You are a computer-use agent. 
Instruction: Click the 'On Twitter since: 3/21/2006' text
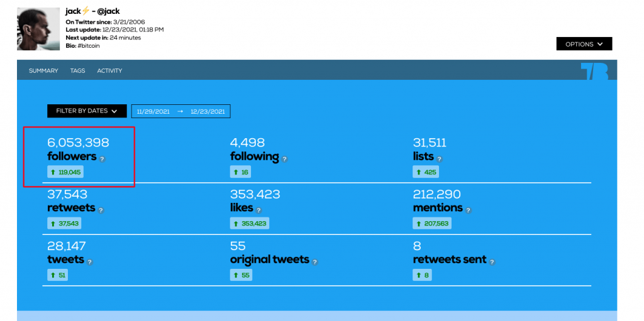105,22
